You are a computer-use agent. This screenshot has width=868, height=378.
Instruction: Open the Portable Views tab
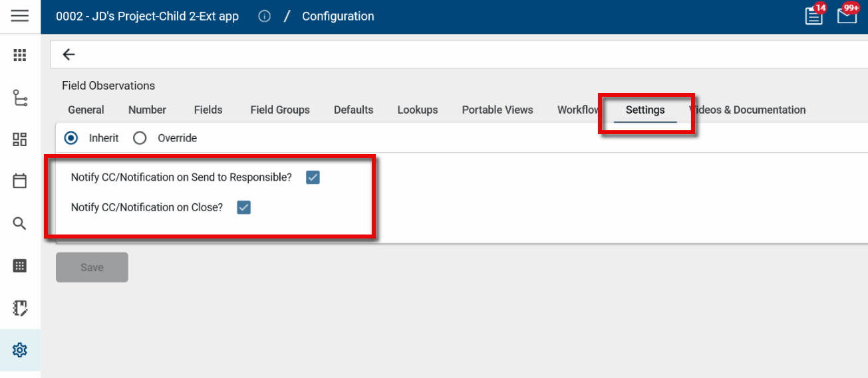[x=498, y=110]
